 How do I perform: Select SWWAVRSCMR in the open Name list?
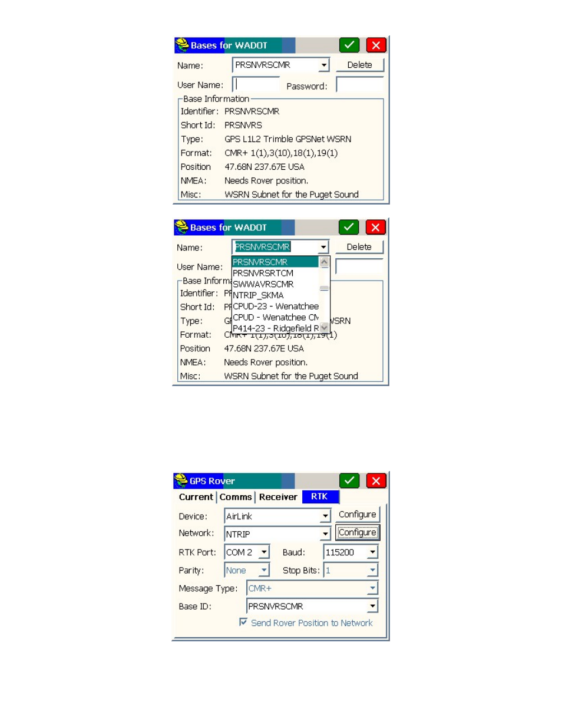pos(275,284)
